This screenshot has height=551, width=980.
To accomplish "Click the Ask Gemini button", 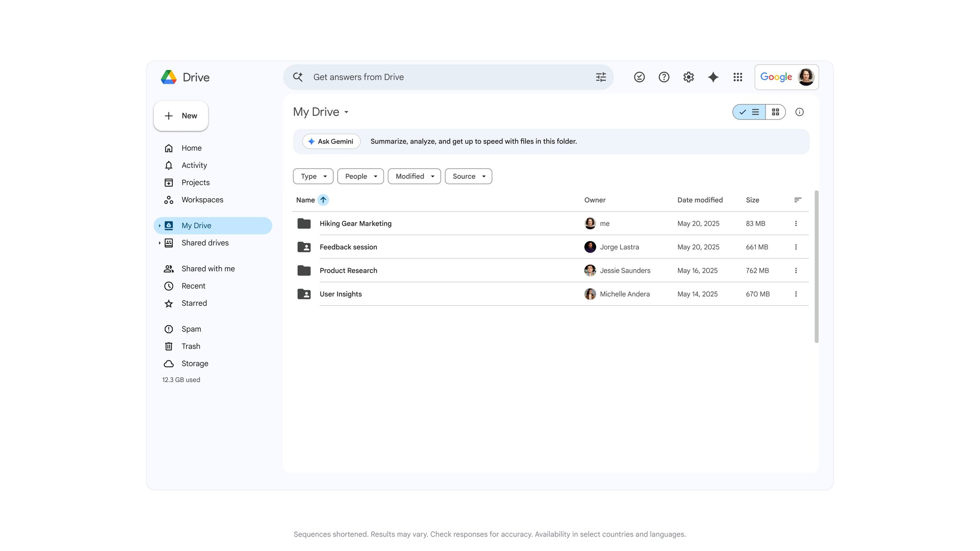I will click(x=331, y=141).
